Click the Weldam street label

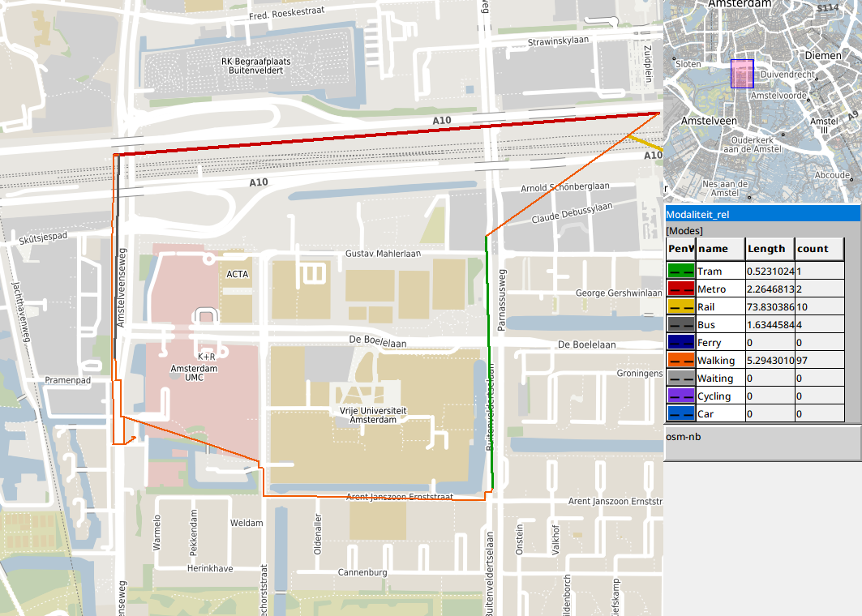[247, 523]
